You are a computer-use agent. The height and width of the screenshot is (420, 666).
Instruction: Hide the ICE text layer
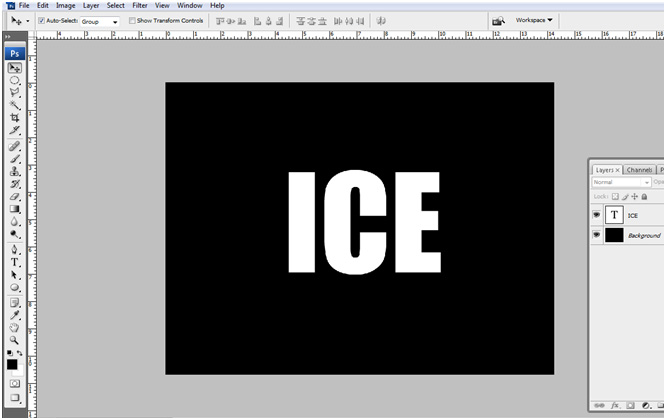[x=597, y=215]
